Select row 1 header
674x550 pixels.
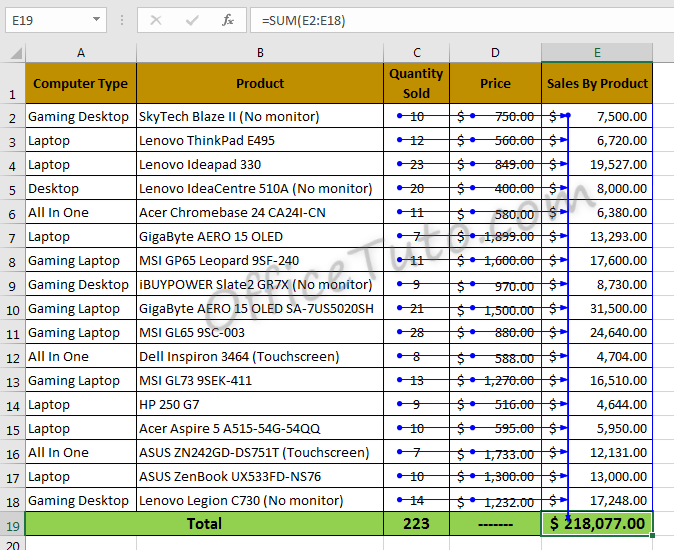click(x=12, y=83)
